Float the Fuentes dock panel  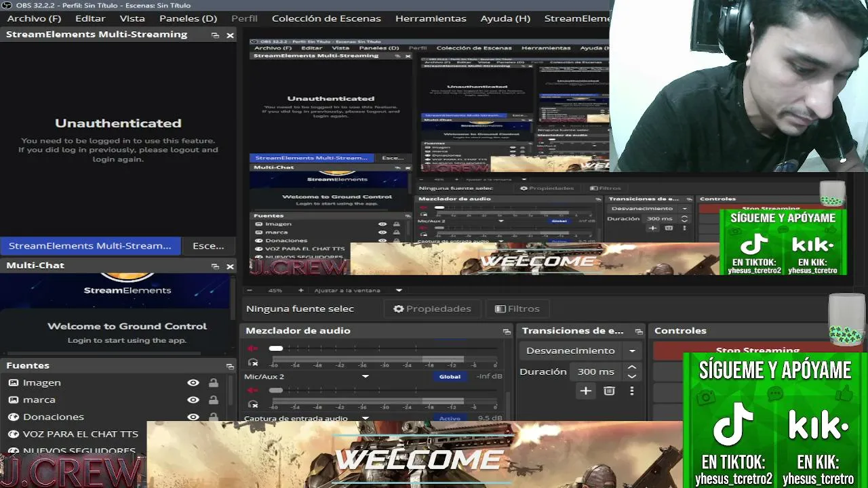pos(230,366)
